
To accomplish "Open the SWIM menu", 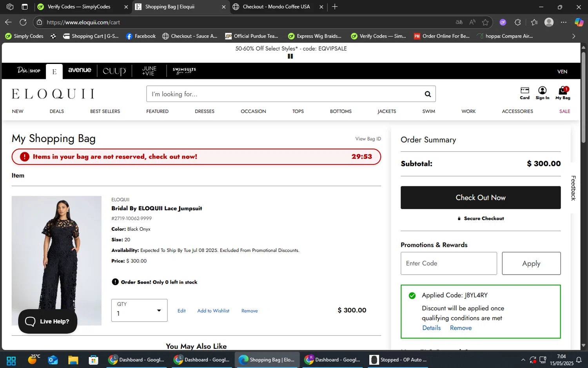I will click(x=428, y=111).
